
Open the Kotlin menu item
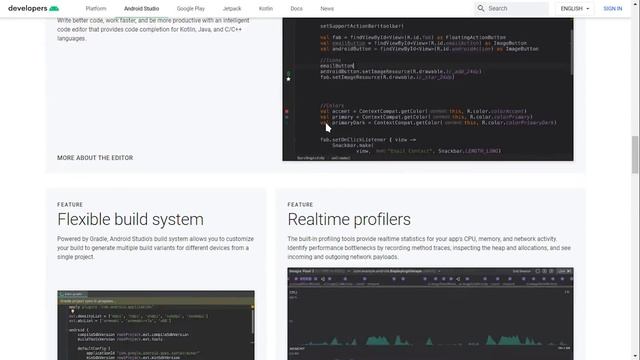[266, 9]
